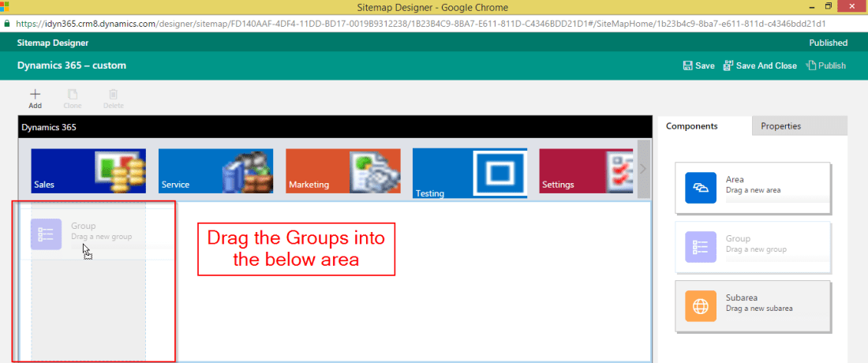Select the Testing area tile
Image resolution: width=868 pixels, height=363 pixels.
click(x=470, y=172)
